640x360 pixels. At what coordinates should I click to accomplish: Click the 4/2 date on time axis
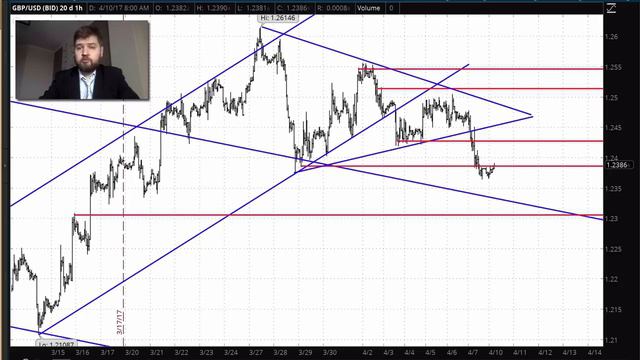click(367, 352)
